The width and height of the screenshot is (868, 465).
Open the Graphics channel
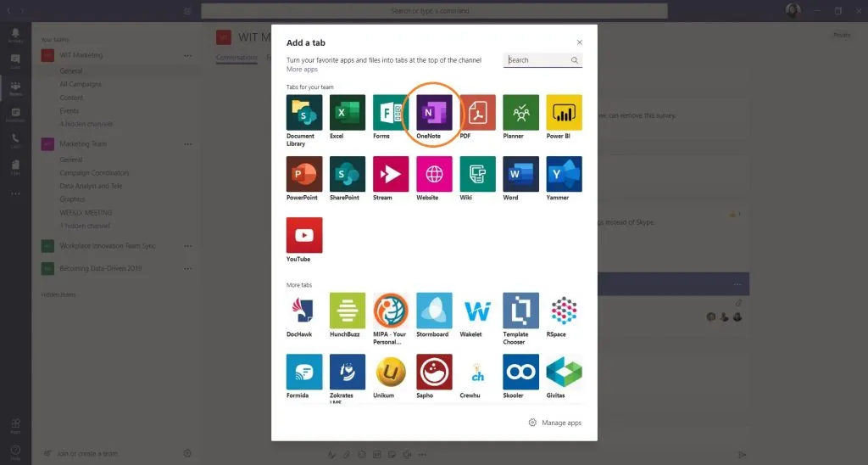pos(73,199)
